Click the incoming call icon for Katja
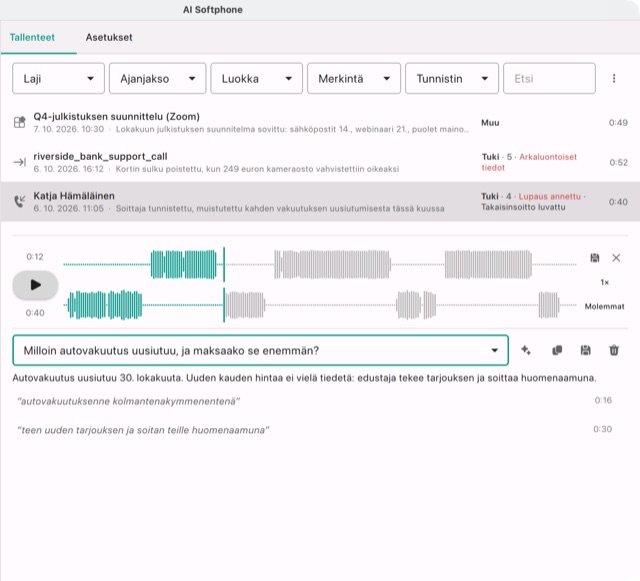This screenshot has width=640, height=581. coord(19,201)
